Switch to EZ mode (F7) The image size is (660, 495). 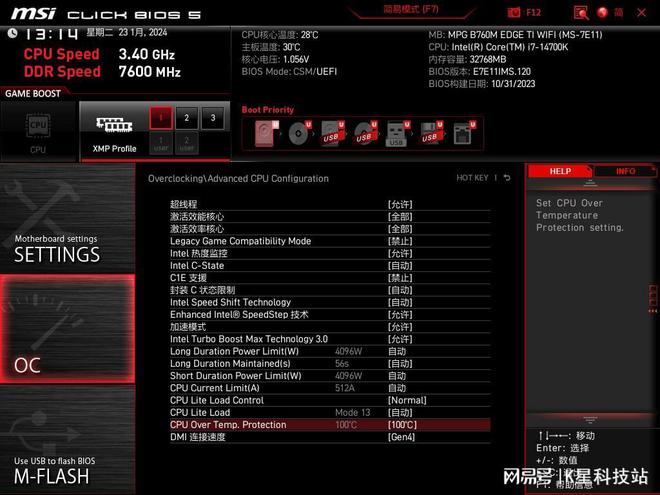point(411,9)
